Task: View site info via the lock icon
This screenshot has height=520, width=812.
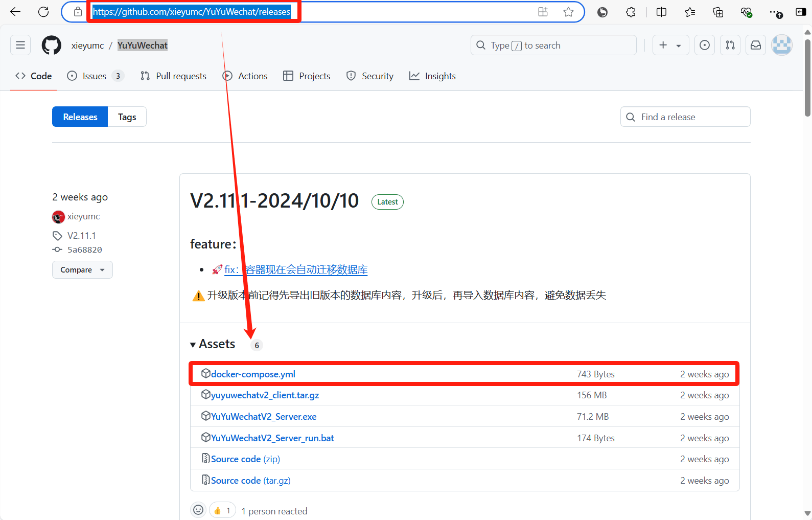Action: (x=78, y=12)
